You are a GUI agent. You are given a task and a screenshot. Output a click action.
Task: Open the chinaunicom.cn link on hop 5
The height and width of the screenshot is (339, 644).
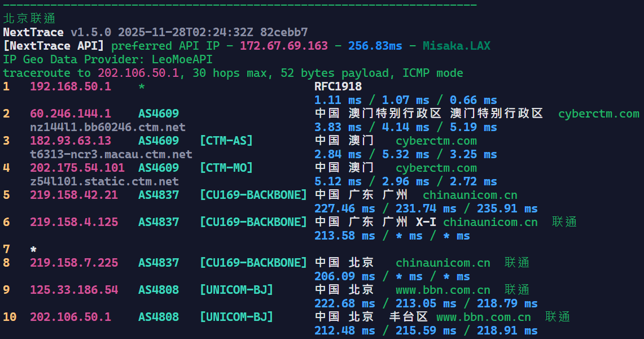point(470,195)
